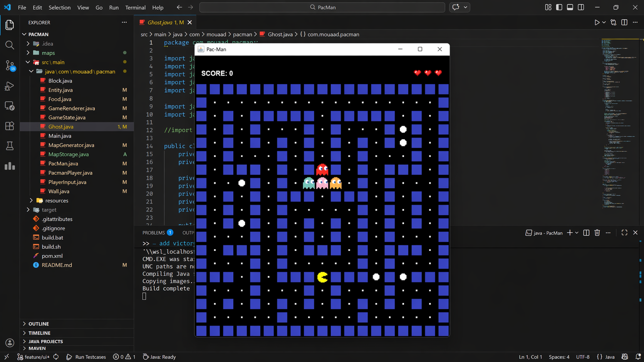Open the Source Control view
The height and width of the screenshot is (362, 644).
pos(10,65)
